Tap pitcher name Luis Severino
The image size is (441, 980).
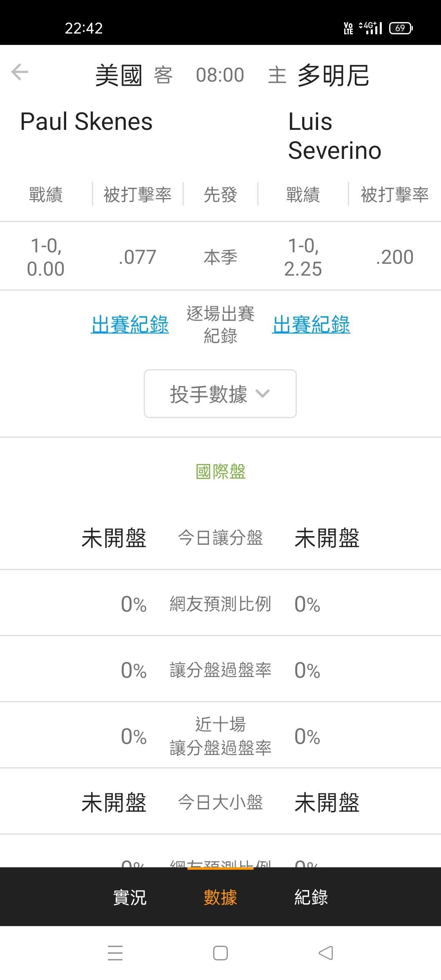pyautogui.click(x=334, y=136)
